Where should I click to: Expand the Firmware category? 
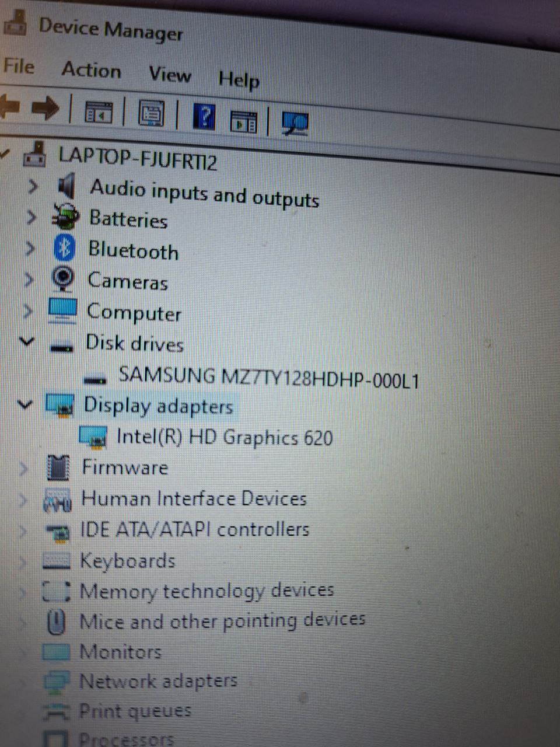tap(23, 467)
